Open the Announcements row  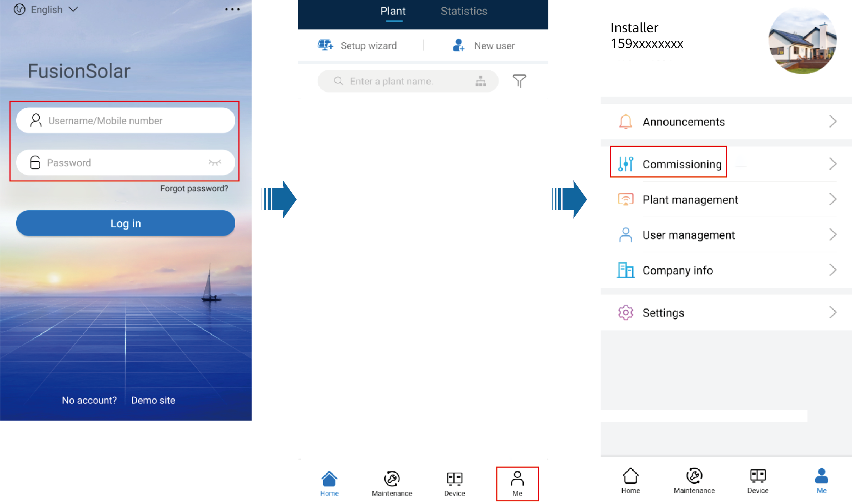pos(726,122)
